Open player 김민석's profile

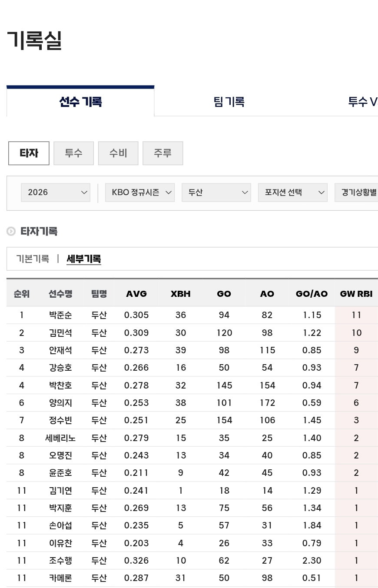tap(60, 333)
